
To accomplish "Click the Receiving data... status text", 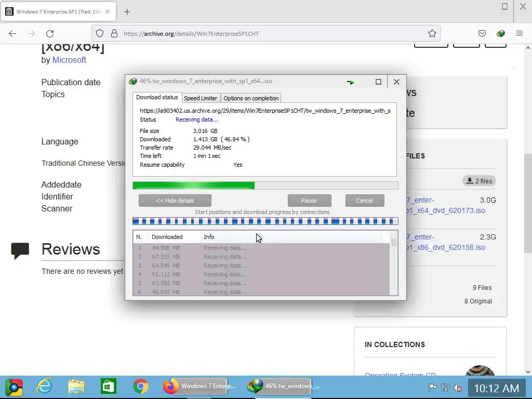I will pos(197,119).
